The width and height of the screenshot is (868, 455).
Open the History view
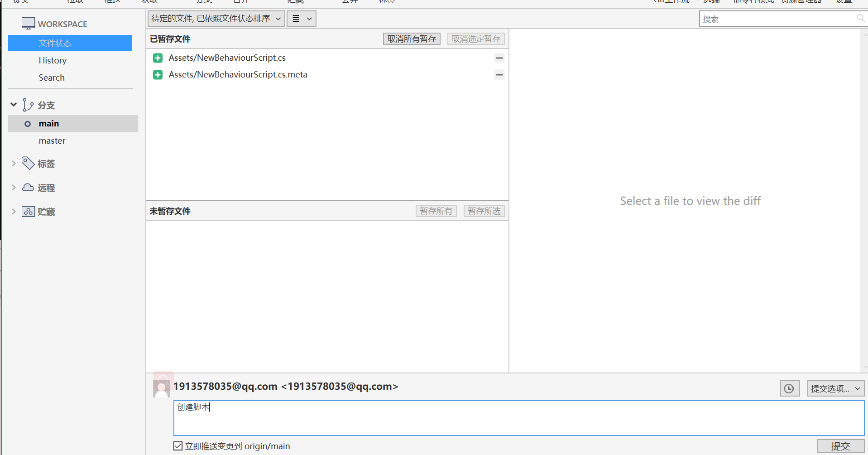click(53, 60)
